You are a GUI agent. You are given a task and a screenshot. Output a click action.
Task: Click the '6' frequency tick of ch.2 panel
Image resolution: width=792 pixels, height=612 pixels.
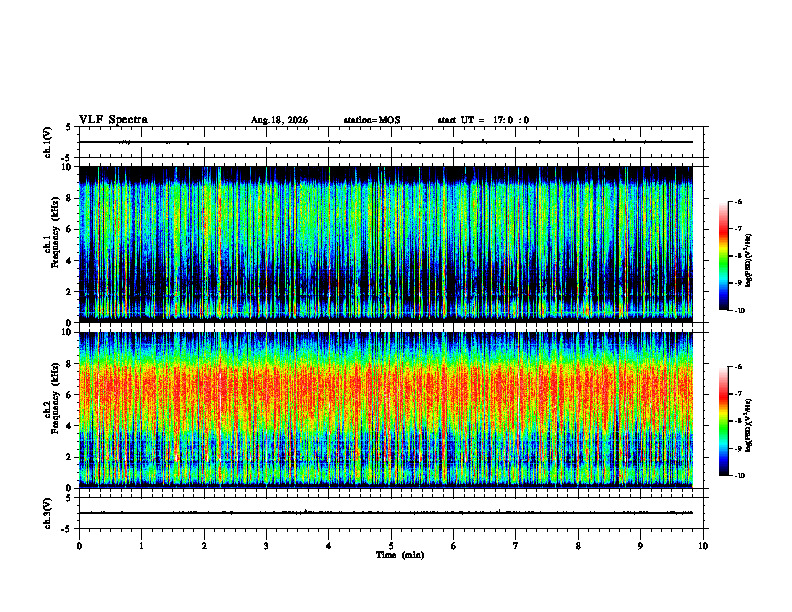(x=69, y=395)
